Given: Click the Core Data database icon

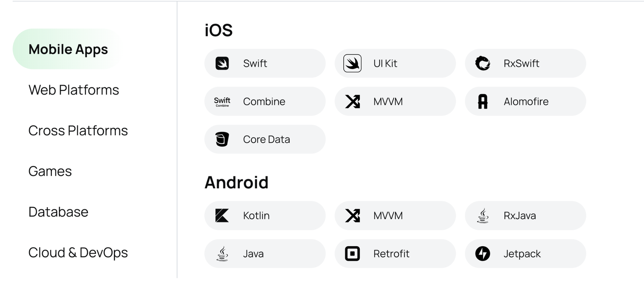Looking at the screenshot, I should tap(222, 139).
